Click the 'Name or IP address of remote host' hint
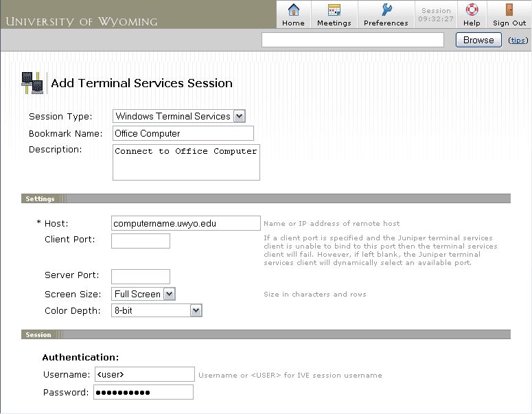Image resolution: width=532 pixels, height=414 pixels. pyautogui.click(x=332, y=224)
